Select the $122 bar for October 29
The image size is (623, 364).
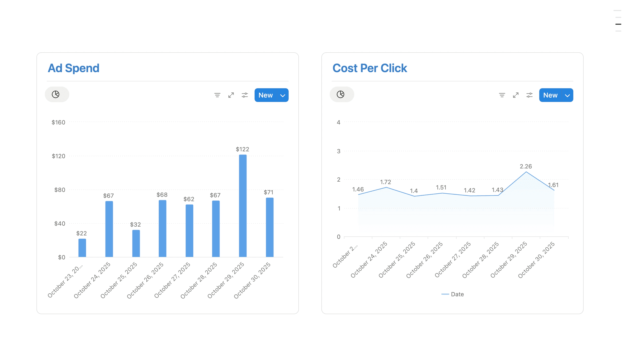point(243,206)
